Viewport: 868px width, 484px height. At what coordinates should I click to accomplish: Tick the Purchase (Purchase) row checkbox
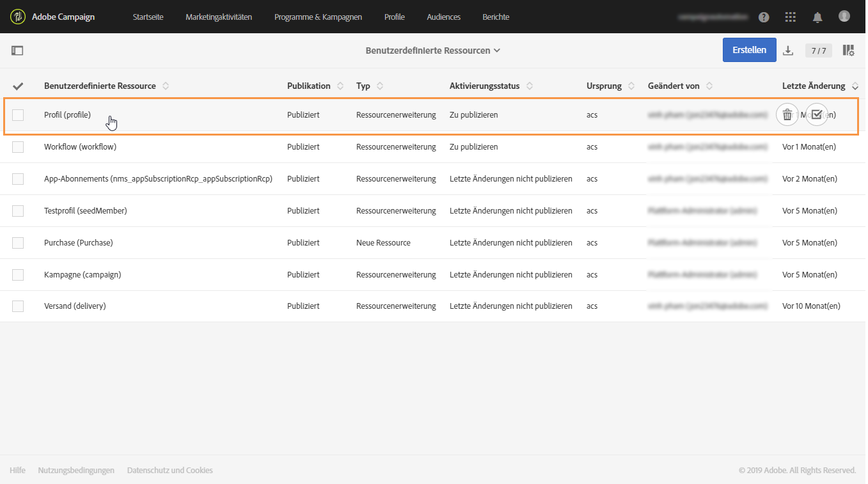coord(18,243)
